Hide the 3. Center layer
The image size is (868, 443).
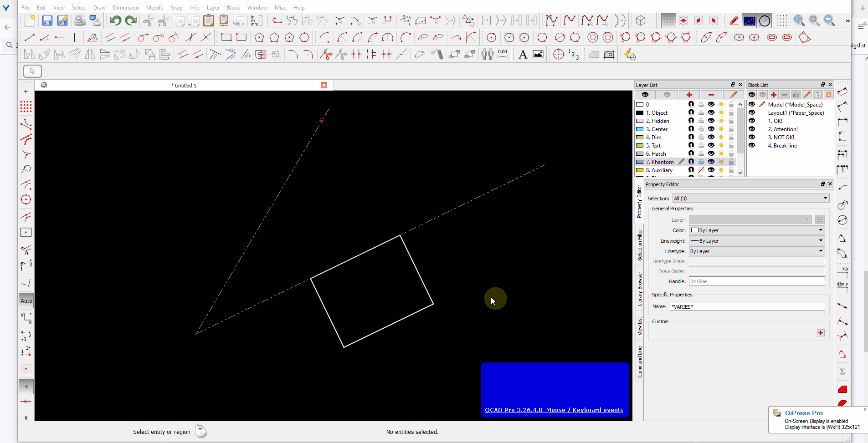[x=711, y=129]
